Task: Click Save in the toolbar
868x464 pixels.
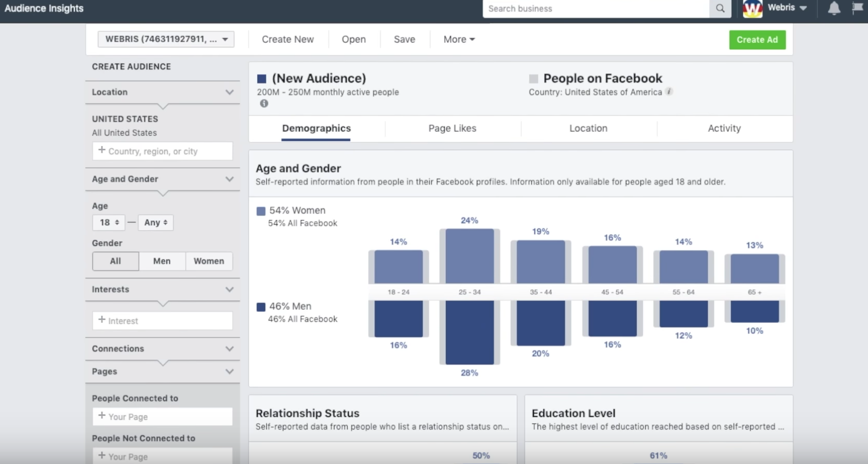Action: 405,39
